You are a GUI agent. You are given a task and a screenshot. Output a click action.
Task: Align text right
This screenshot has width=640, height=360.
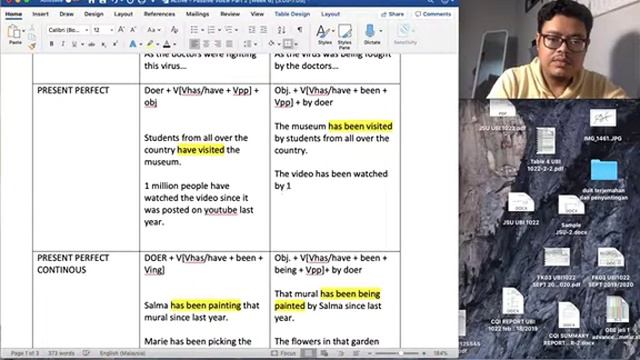point(218,44)
